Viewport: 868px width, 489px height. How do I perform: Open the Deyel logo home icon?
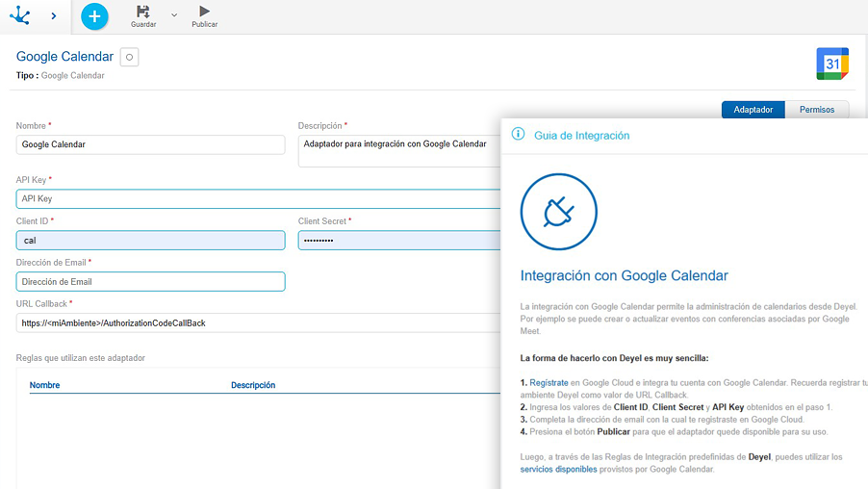[x=20, y=15]
